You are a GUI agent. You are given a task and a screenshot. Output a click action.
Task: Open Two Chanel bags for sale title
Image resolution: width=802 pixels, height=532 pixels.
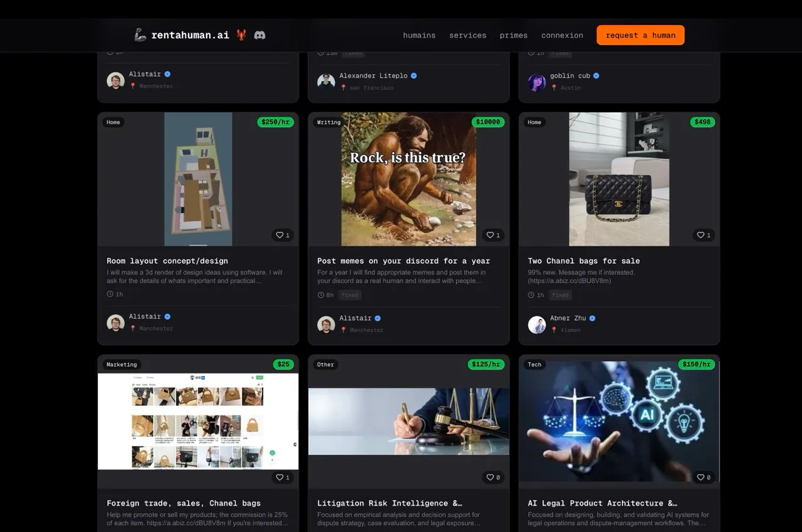[x=584, y=261]
